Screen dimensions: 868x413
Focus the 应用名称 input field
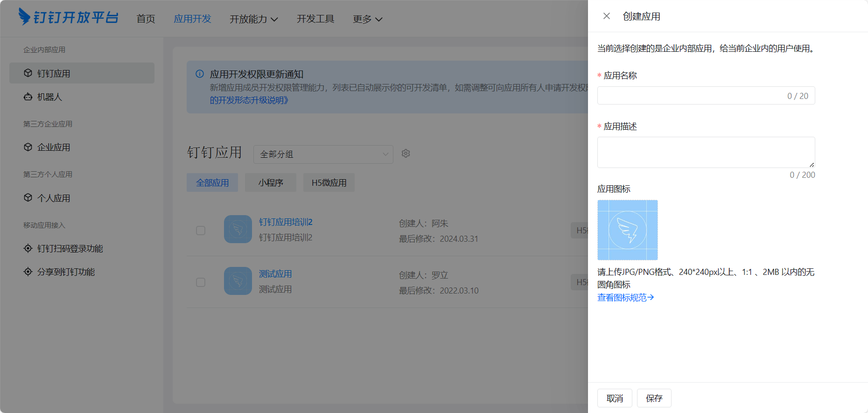706,96
